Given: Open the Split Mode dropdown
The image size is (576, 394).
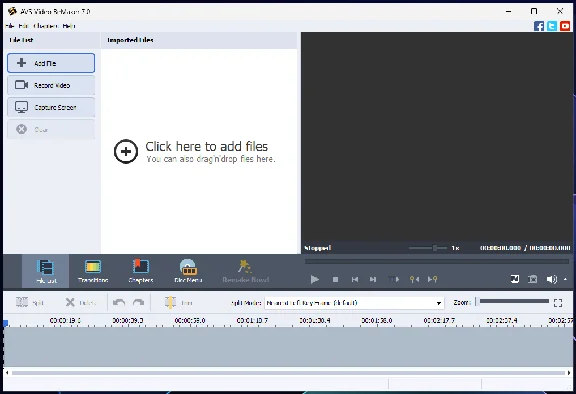Looking at the screenshot, I should [354, 303].
